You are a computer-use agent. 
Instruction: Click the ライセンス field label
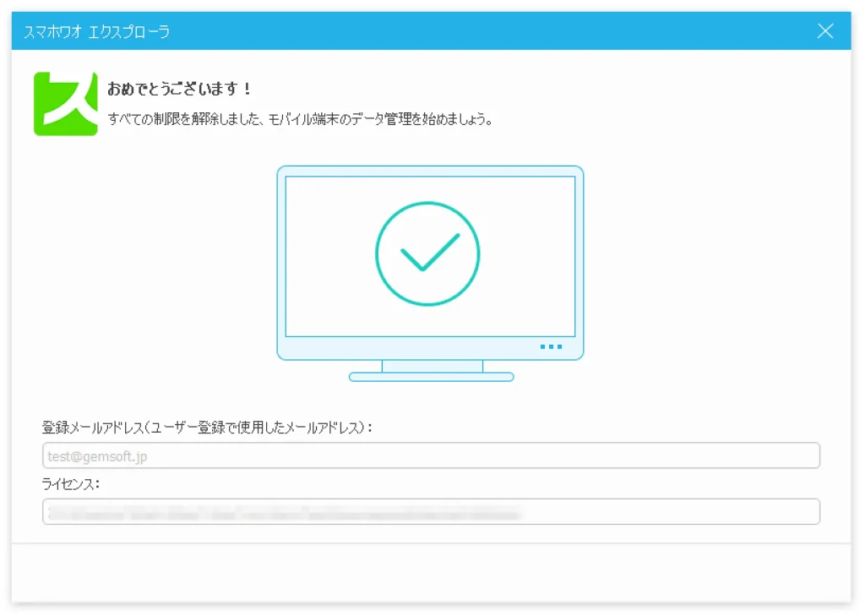pyautogui.click(x=71, y=483)
